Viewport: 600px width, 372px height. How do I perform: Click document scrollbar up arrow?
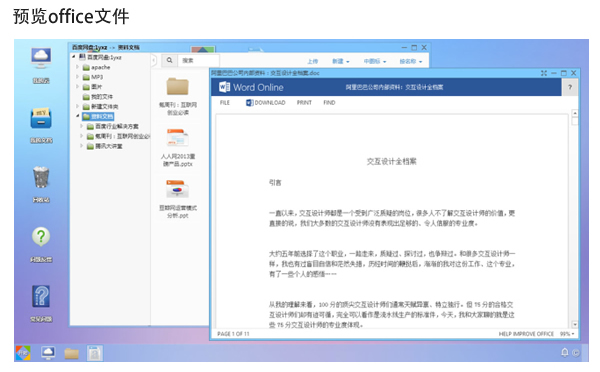575,113
